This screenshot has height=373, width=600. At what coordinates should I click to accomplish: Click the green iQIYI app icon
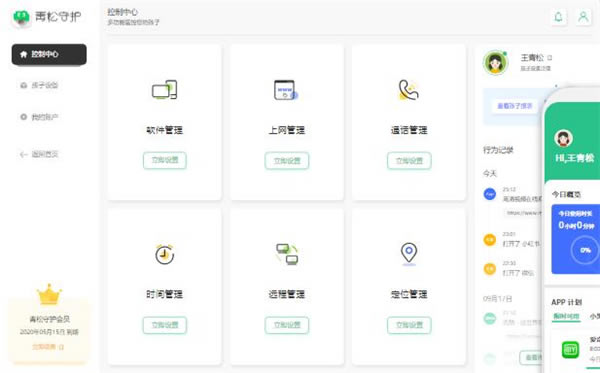point(570,349)
